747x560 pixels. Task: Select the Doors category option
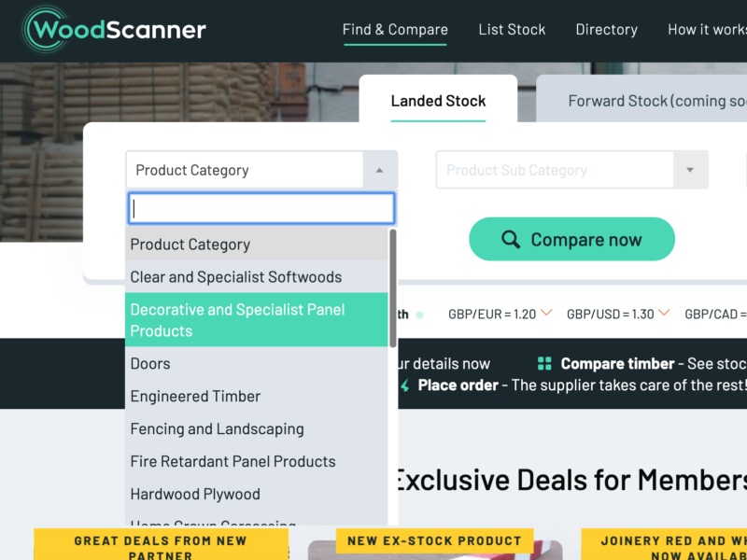(150, 364)
